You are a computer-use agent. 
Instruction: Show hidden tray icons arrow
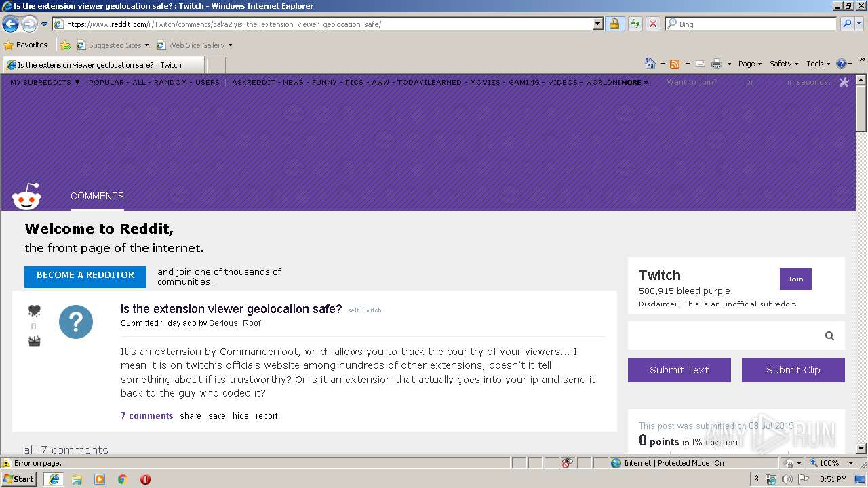coord(756,479)
